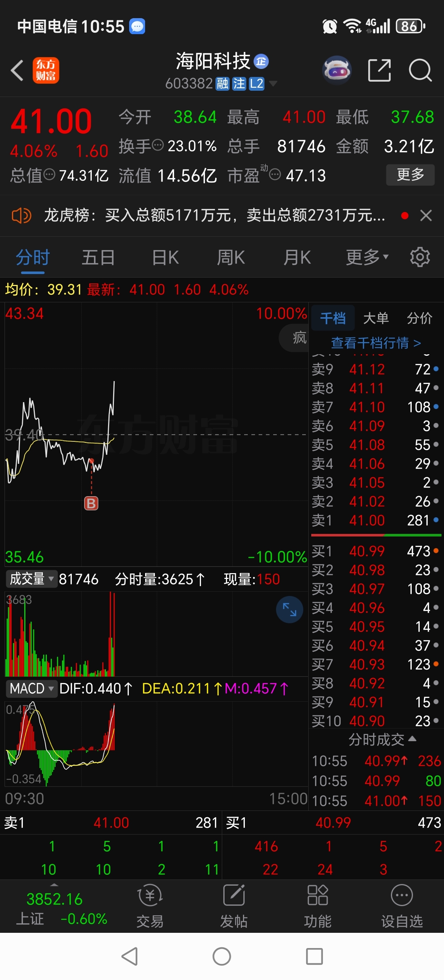
Task: Open the 发帖 post icon
Action: pos(234,907)
